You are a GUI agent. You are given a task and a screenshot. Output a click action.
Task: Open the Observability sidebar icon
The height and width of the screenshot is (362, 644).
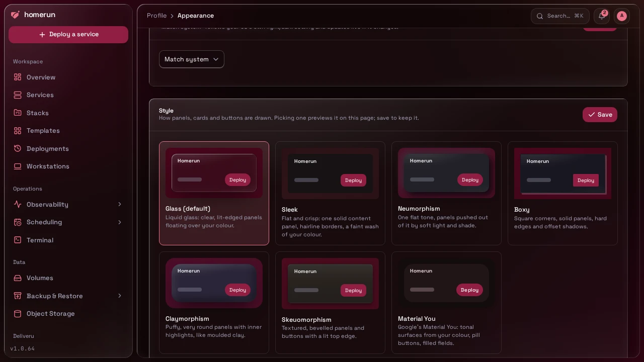(x=18, y=204)
